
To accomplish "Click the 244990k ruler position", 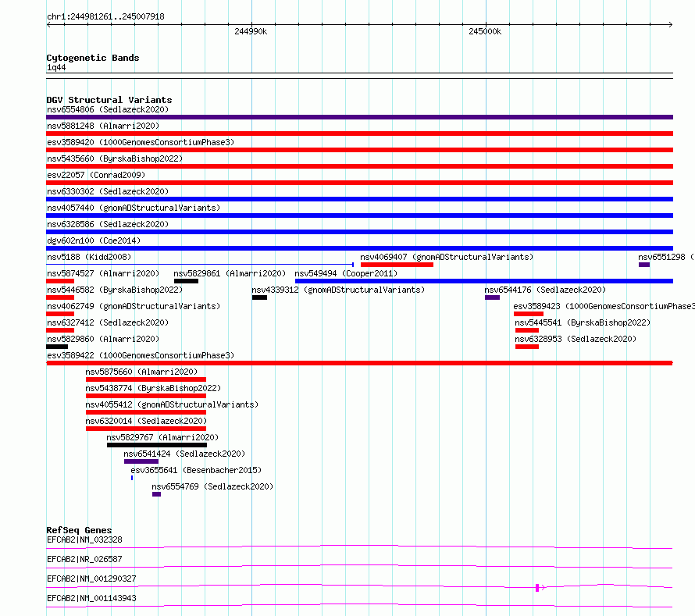I will (x=251, y=31).
